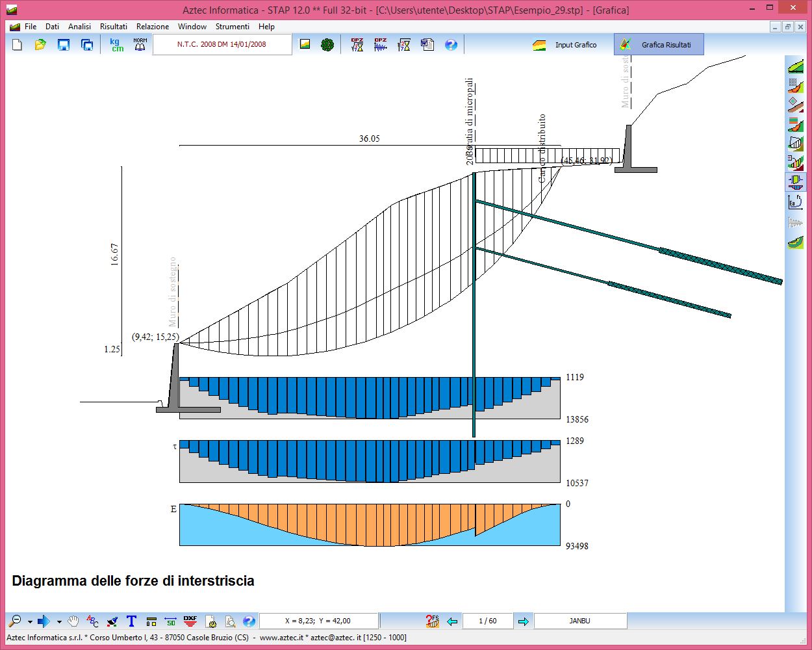Go to next surface with right arrow
The width and height of the screenshot is (812, 650).
[x=523, y=621]
